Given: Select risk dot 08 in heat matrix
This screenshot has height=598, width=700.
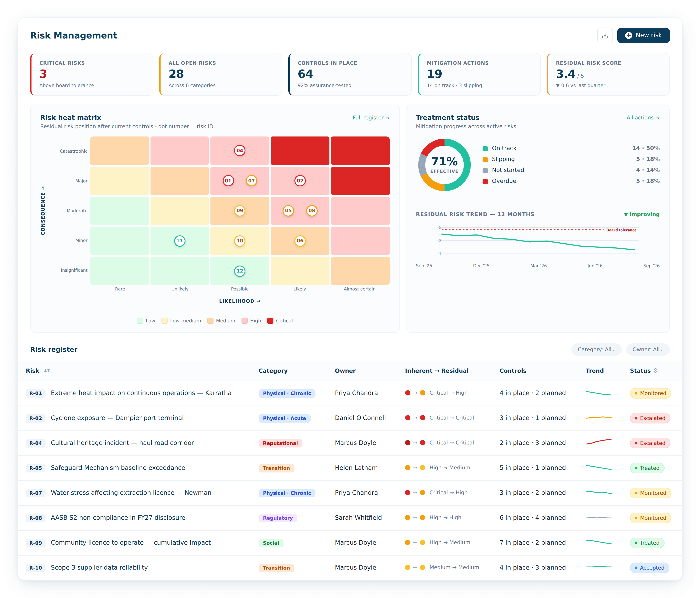Looking at the screenshot, I should [x=312, y=210].
